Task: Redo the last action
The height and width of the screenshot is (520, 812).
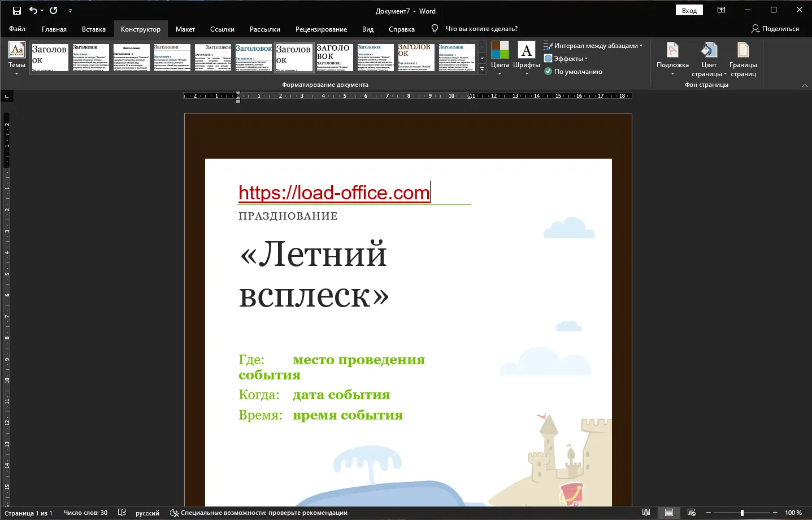Action: coord(54,10)
